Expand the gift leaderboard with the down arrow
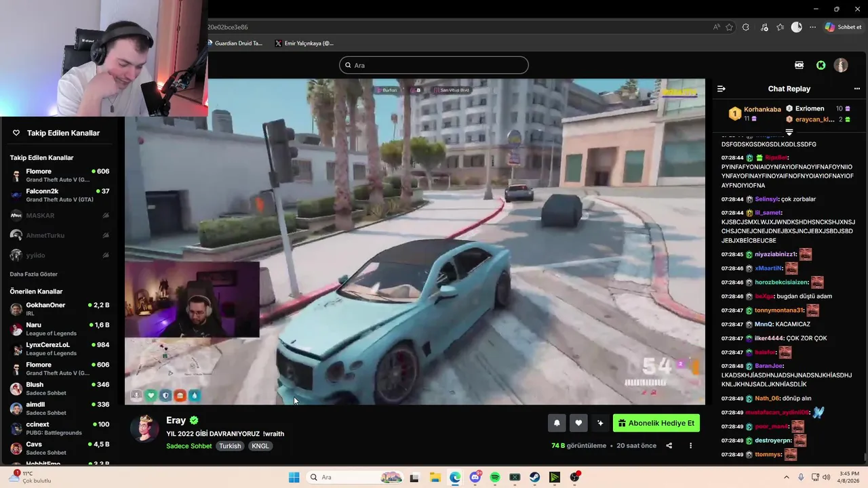The image size is (868, 488). point(789,132)
